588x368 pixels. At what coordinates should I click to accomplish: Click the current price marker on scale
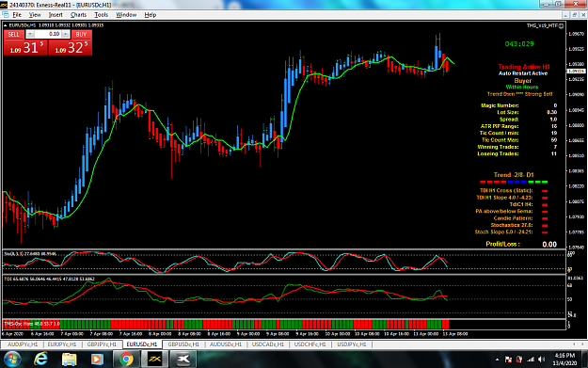[576, 71]
